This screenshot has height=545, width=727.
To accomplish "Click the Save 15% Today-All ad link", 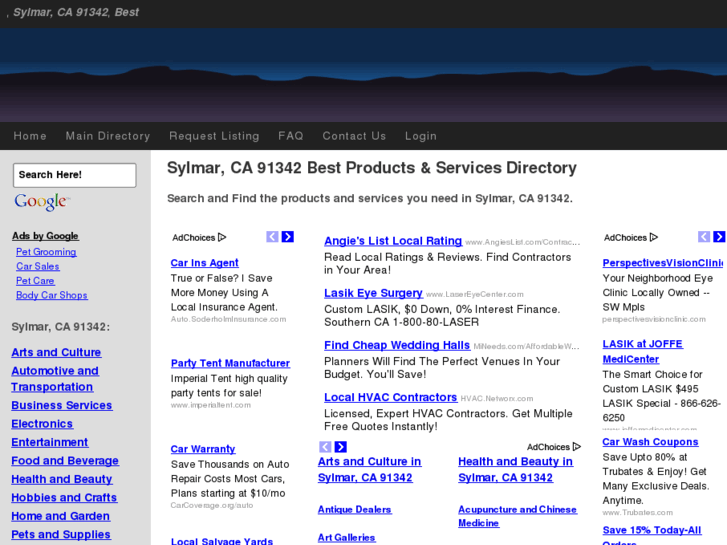I will coord(652,530).
